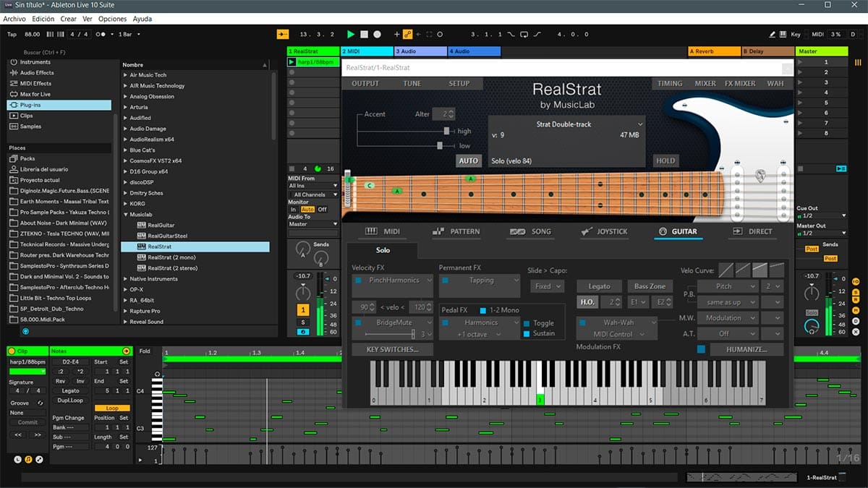868x488 pixels.
Task: Enable the Wah-Wah checkbox
Action: (x=584, y=322)
